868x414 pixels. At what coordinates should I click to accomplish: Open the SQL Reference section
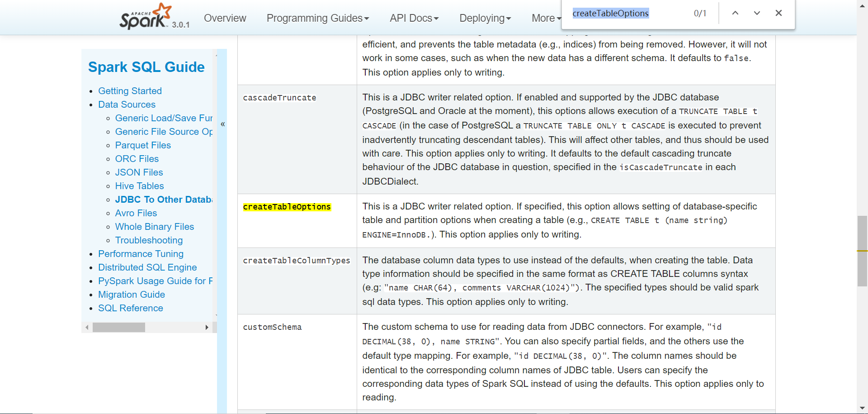pyautogui.click(x=130, y=308)
